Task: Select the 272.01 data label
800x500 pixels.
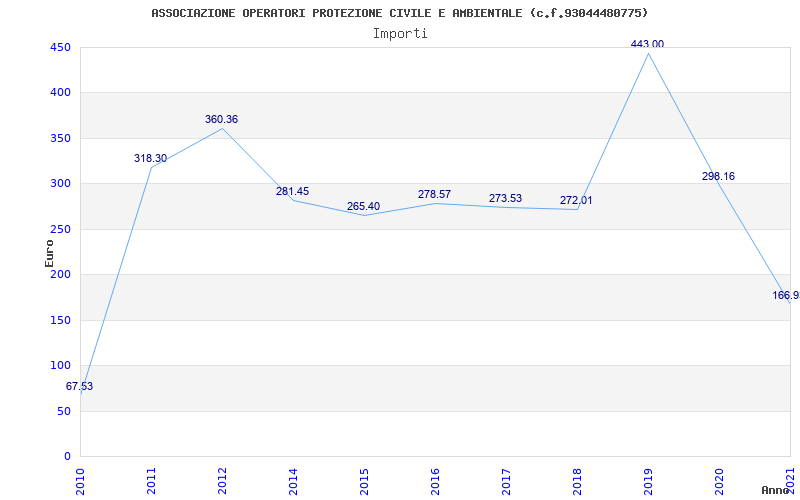Action: [576, 200]
